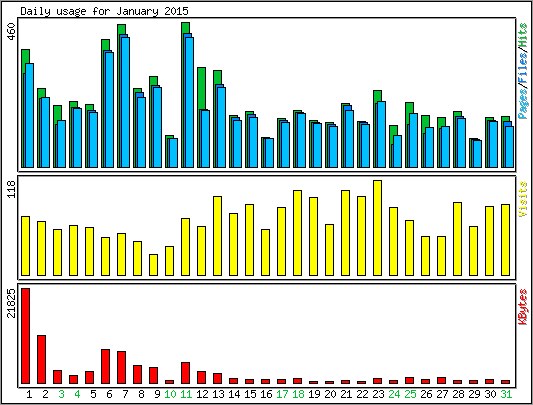533x405 pixels.
Task: Click the cyan Pages bar for day 1
Action: [30, 115]
